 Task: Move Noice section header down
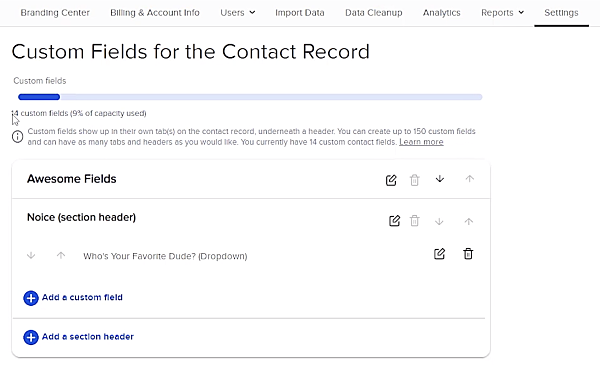click(439, 222)
